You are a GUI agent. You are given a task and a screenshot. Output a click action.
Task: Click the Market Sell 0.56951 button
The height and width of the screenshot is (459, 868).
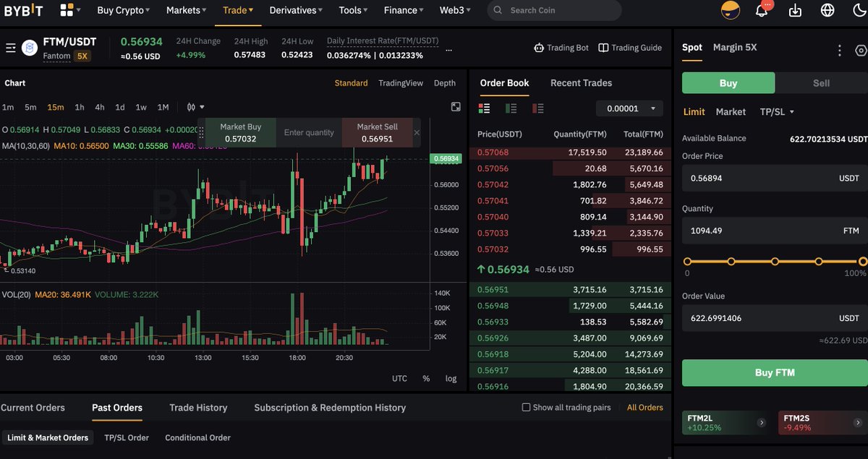tap(377, 132)
